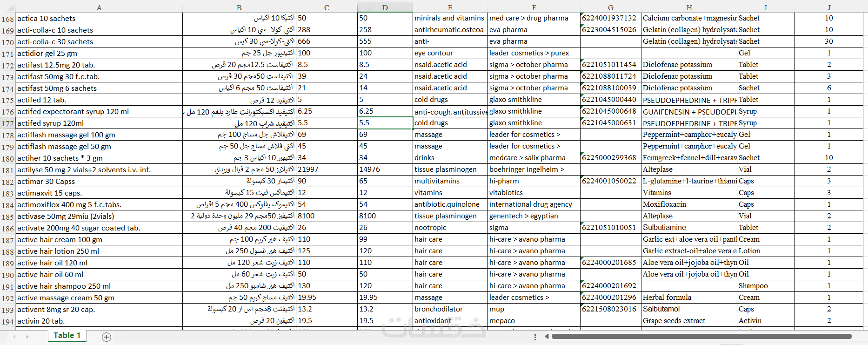This screenshot has height=345, width=868.
Task: Select row 181 header
Action: click(8, 170)
